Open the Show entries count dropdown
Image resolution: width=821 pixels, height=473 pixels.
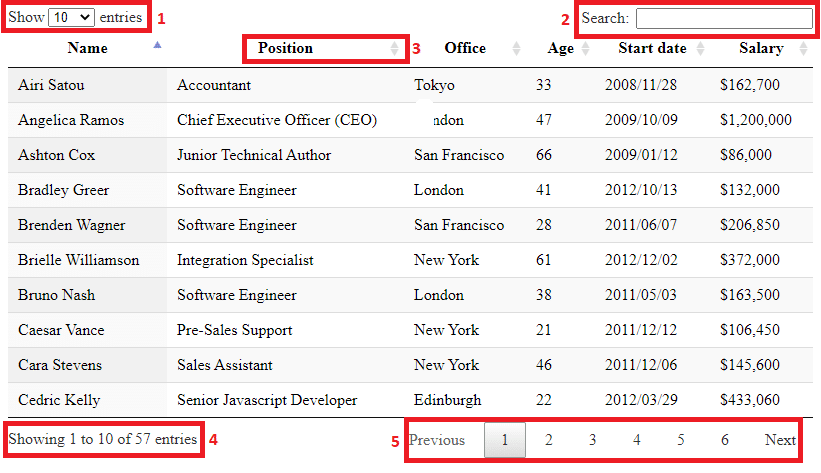pyautogui.click(x=71, y=17)
